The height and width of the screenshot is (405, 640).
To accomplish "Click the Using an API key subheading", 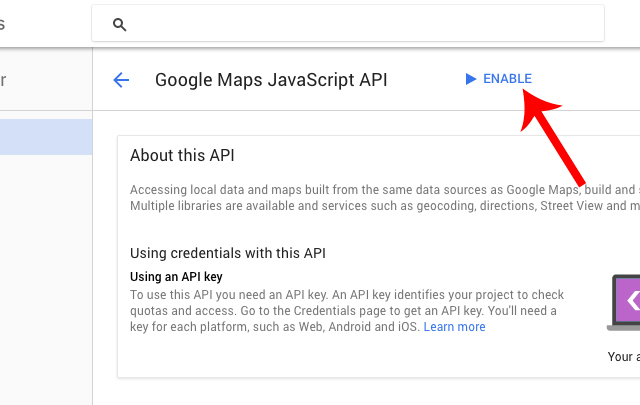I will 176,277.
